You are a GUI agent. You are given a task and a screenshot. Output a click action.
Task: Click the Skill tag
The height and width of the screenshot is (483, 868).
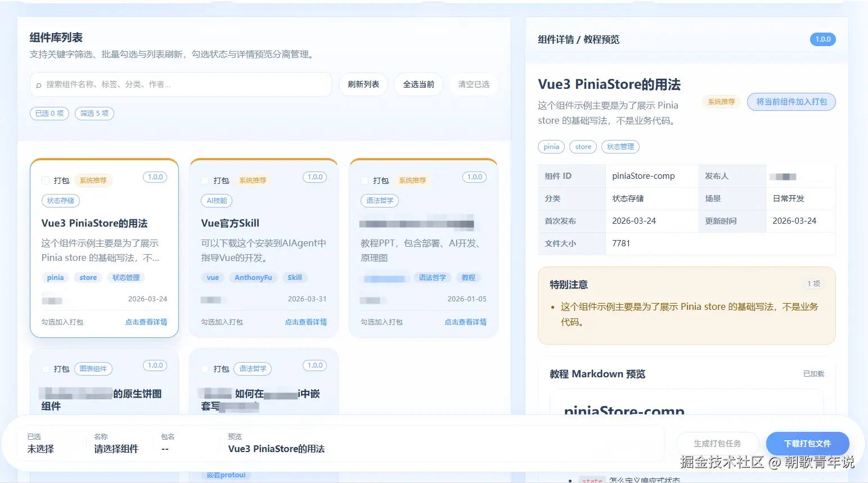tap(295, 278)
